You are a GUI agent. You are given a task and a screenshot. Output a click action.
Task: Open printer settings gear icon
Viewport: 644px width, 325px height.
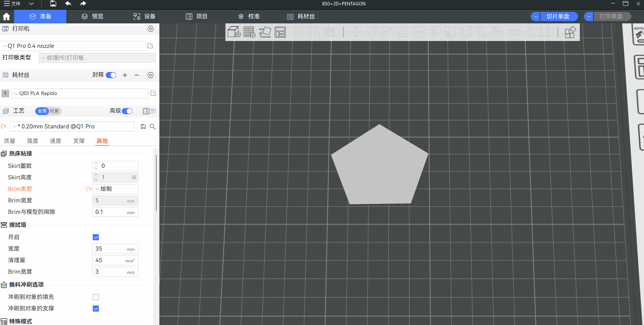[x=151, y=29]
